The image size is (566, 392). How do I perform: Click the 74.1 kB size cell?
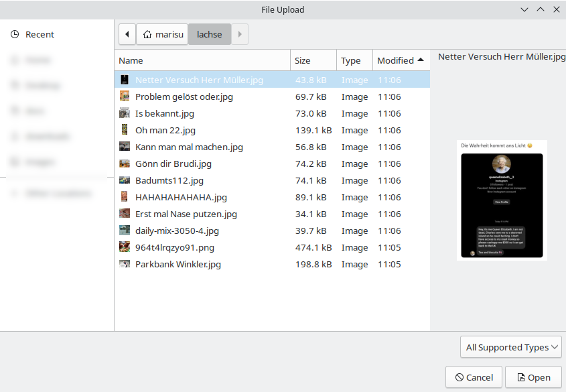coord(311,180)
